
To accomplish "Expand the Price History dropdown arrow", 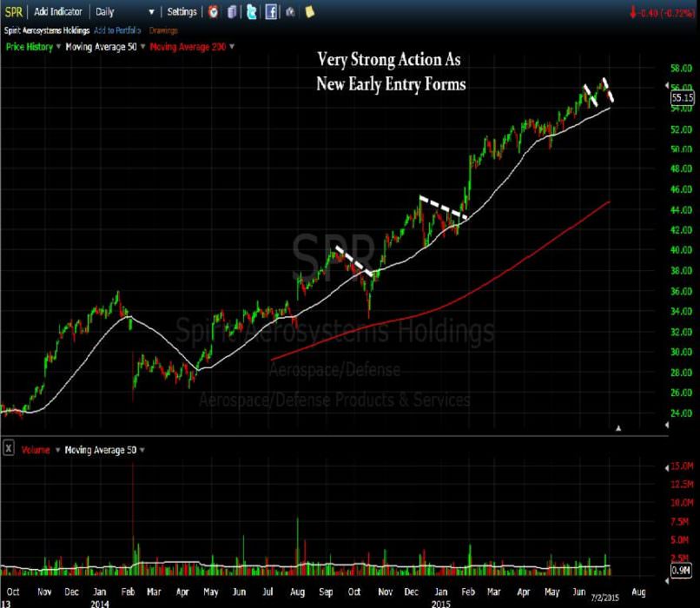I will [58, 46].
